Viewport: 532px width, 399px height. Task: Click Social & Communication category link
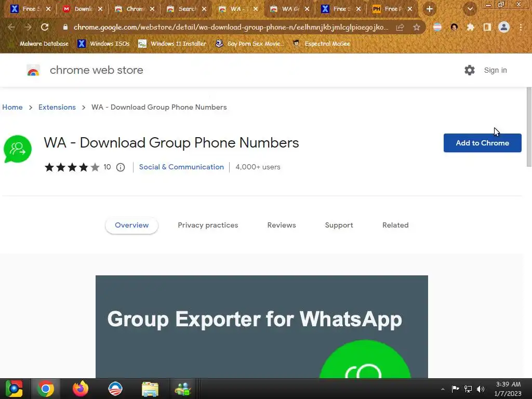click(181, 167)
